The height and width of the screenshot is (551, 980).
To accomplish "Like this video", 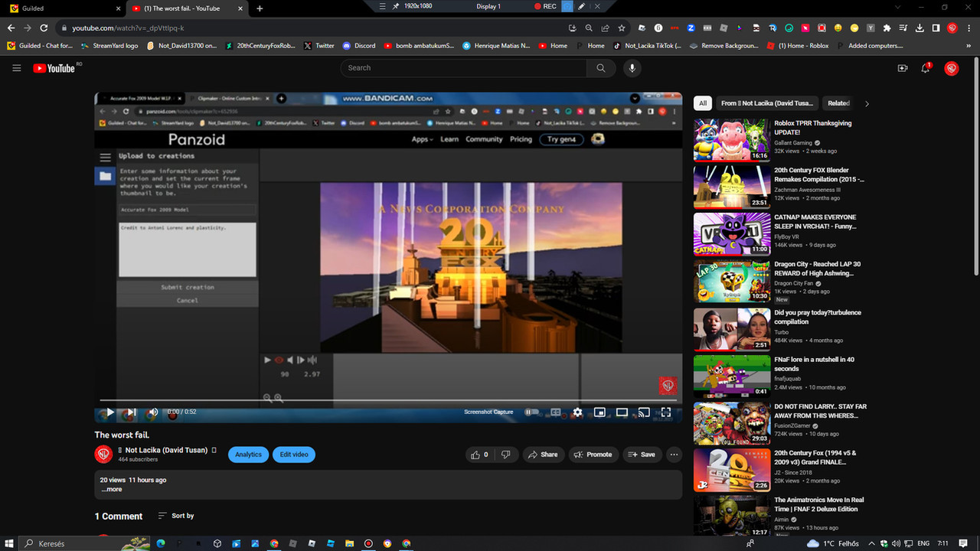I will [x=479, y=455].
